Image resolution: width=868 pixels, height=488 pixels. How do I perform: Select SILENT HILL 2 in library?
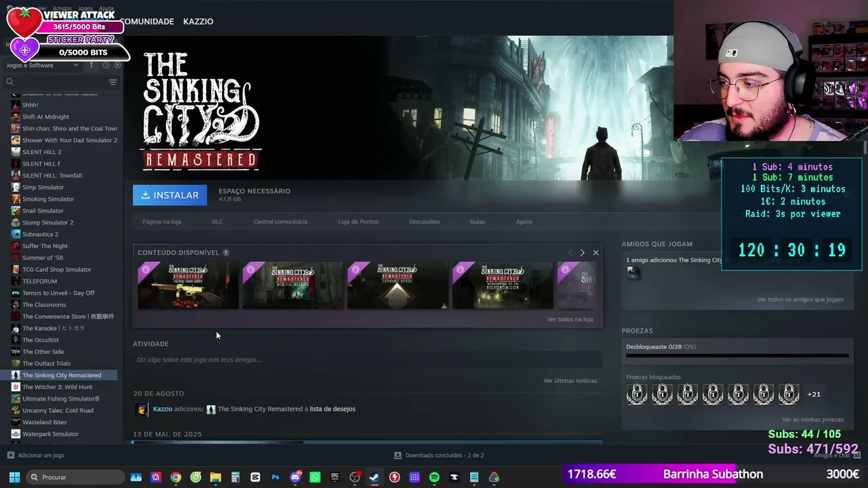point(42,152)
